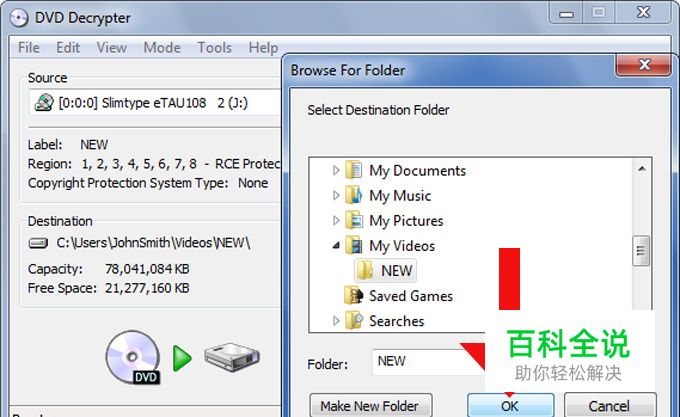The image size is (680, 417).
Task: Select My Documents in folder tree
Action: coord(417,170)
